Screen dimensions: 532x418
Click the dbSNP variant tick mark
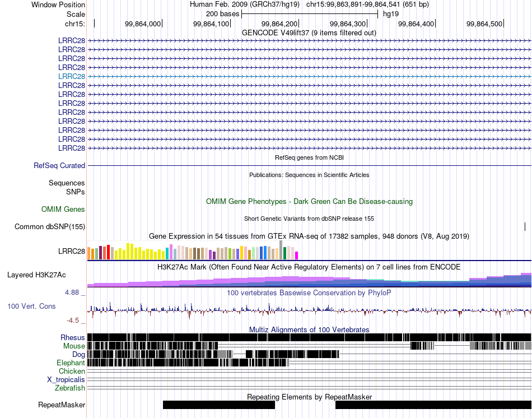click(525, 226)
